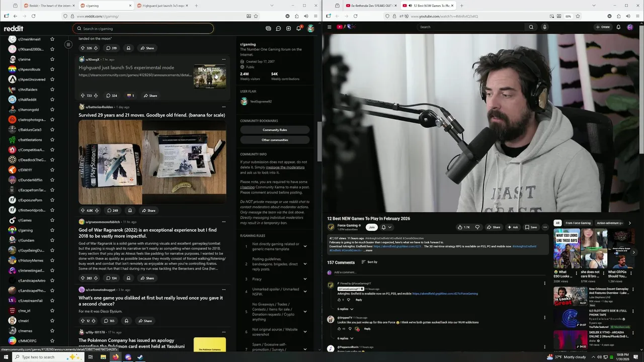Open YouTube notifications bell in header
644x362 pixels.
618,27
